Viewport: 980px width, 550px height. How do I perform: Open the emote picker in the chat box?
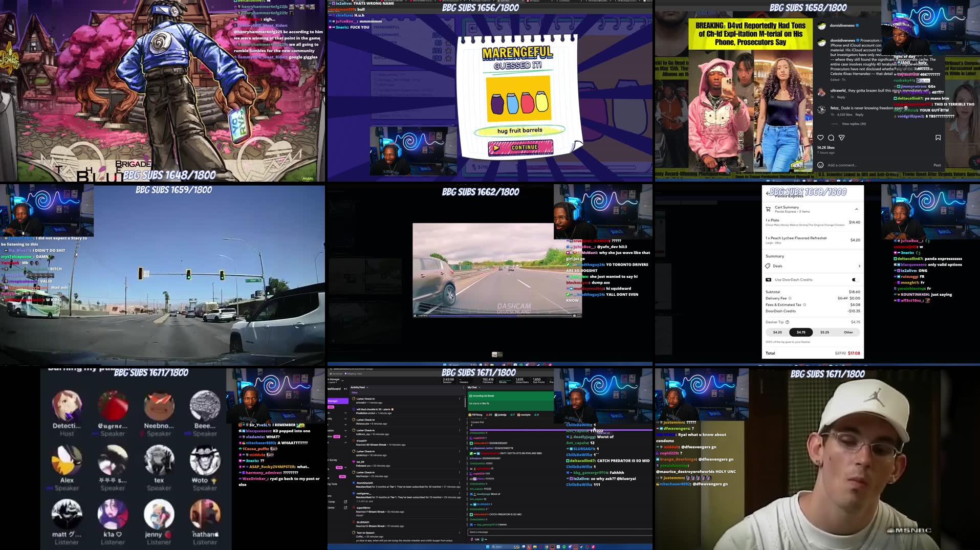click(482, 539)
